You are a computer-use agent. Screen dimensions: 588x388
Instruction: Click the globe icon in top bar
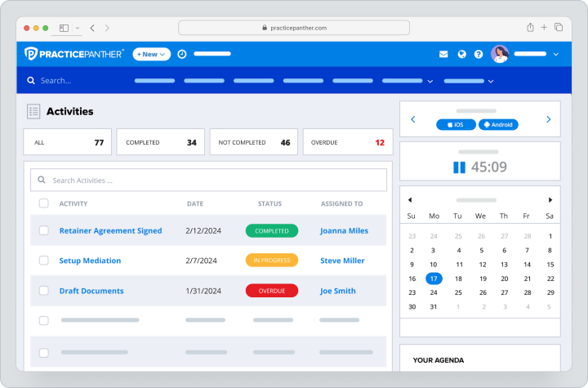pos(462,55)
